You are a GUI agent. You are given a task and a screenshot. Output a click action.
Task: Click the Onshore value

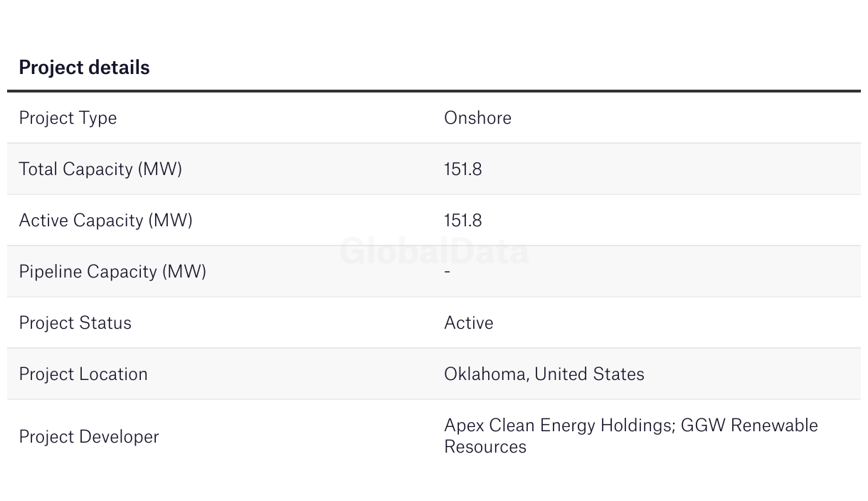pyautogui.click(x=477, y=118)
